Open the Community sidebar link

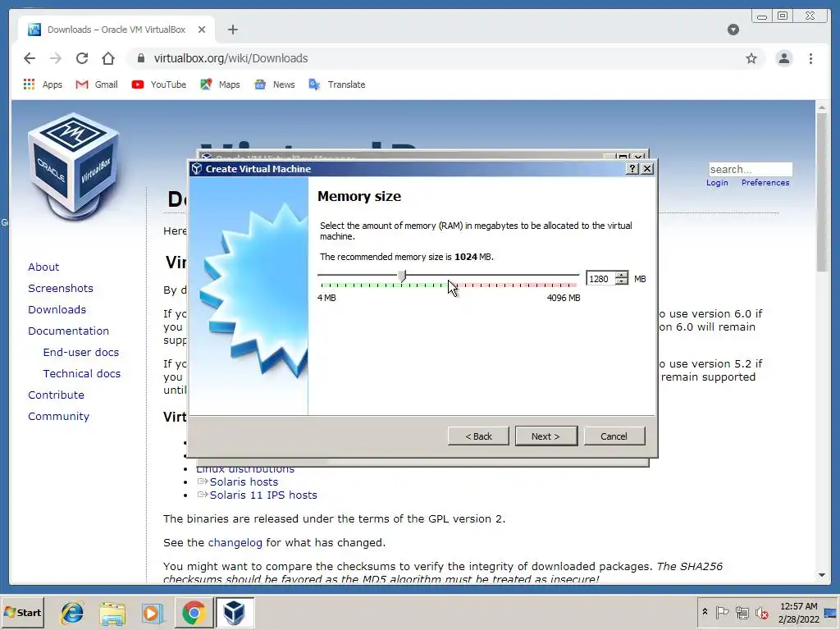coord(58,416)
